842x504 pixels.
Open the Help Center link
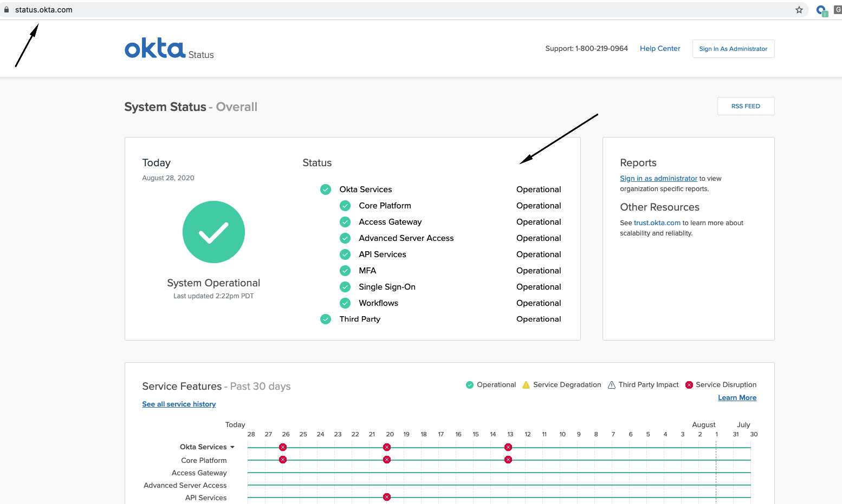click(x=659, y=49)
